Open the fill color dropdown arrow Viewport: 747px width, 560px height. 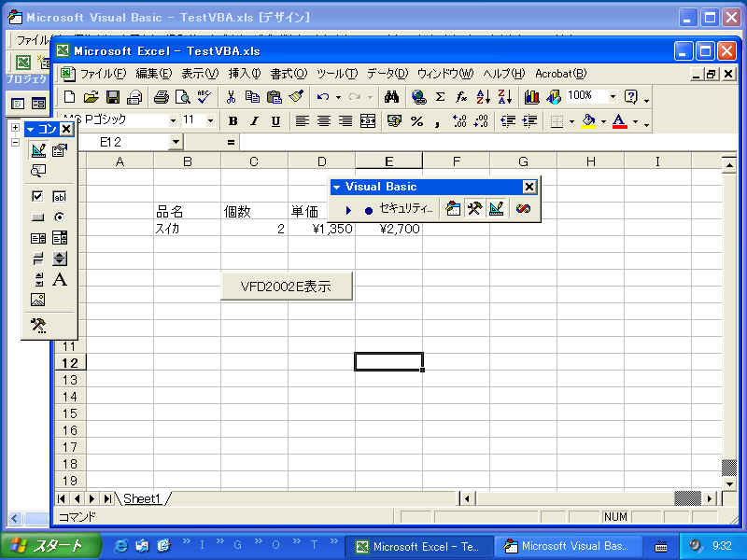[603, 121]
